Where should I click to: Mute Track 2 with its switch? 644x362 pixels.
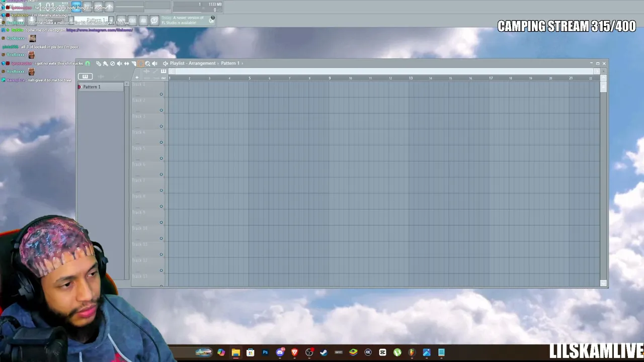tap(162, 110)
